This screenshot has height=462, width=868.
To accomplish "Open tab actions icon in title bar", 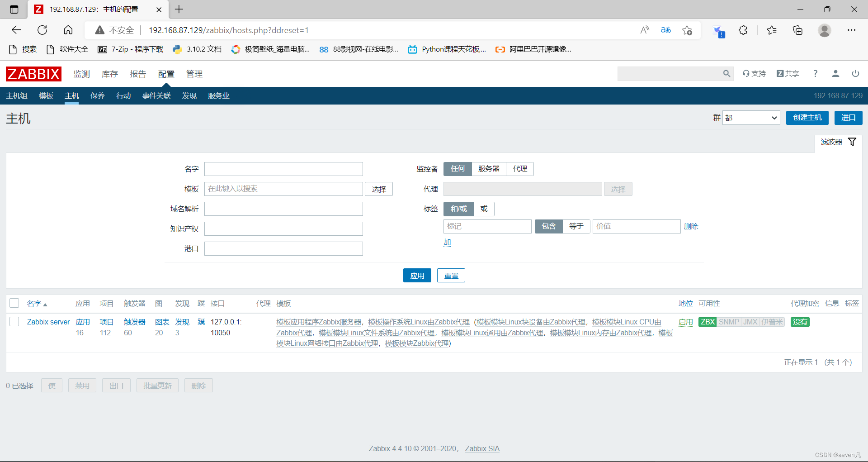I will (14, 9).
